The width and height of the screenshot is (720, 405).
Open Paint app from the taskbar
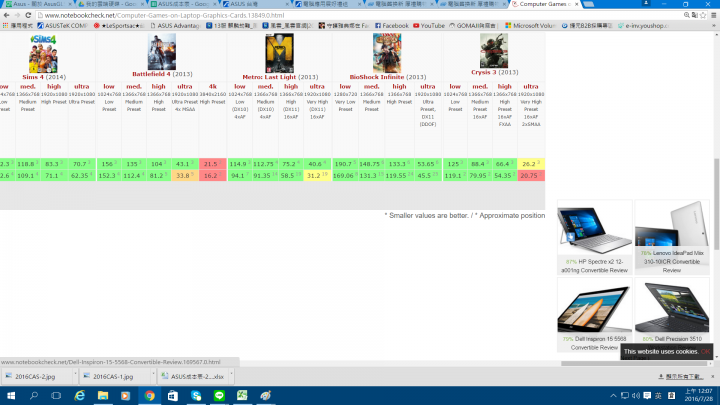coord(265,395)
